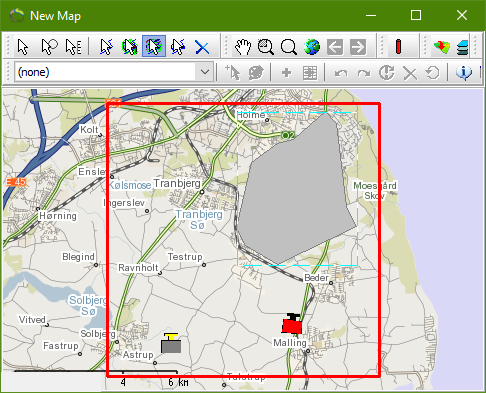Click the colored map add-layer icon
Screen dimensions: 486x393
point(442,47)
